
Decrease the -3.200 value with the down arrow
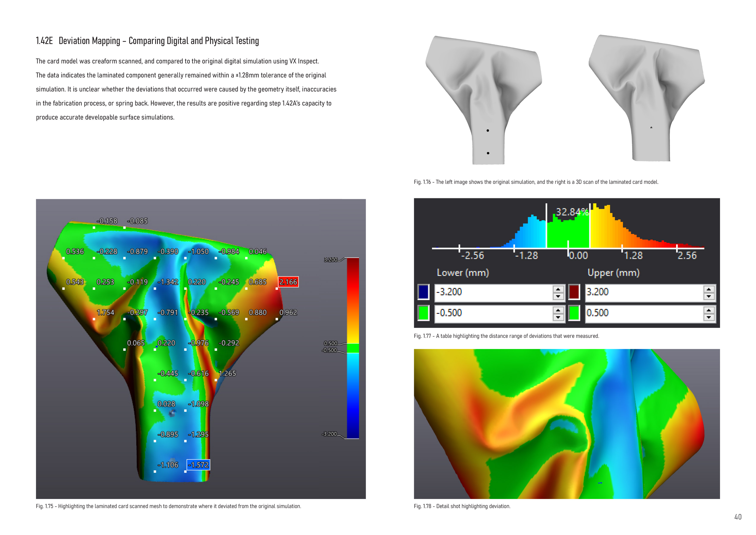[558, 296]
